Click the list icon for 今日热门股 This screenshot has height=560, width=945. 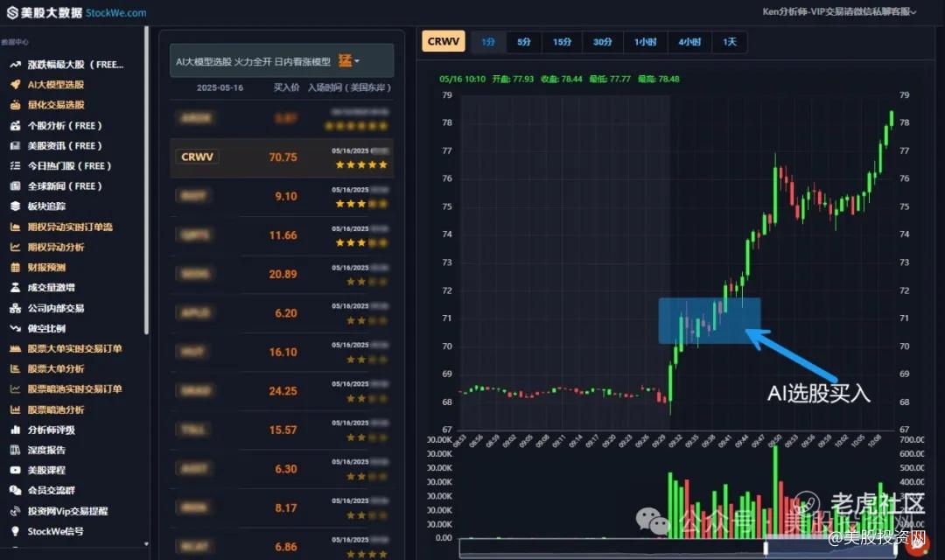pyautogui.click(x=15, y=165)
